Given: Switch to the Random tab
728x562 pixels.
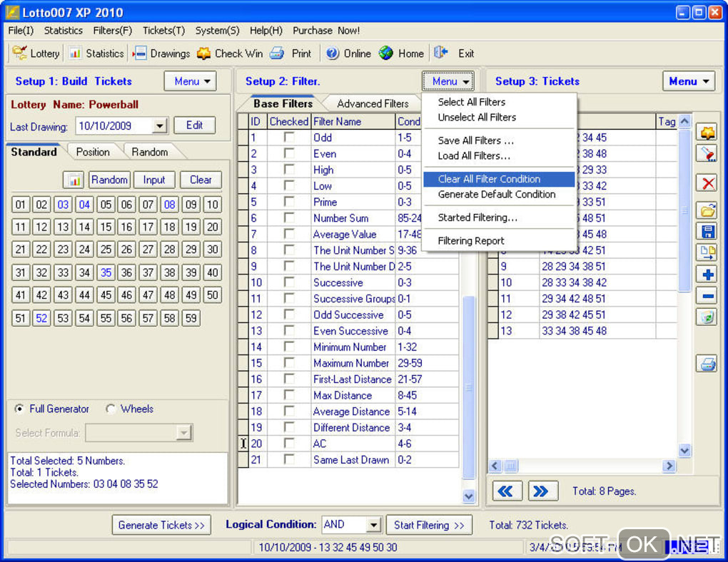Looking at the screenshot, I should (x=149, y=152).
